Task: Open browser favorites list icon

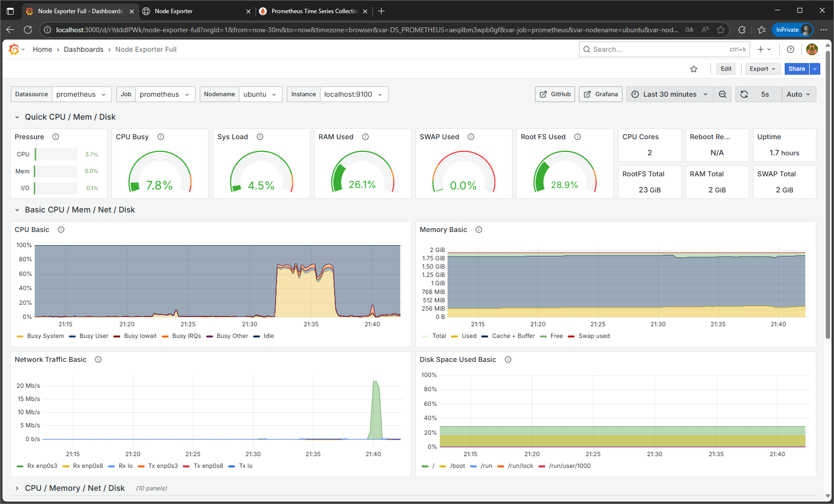Action: (762, 30)
